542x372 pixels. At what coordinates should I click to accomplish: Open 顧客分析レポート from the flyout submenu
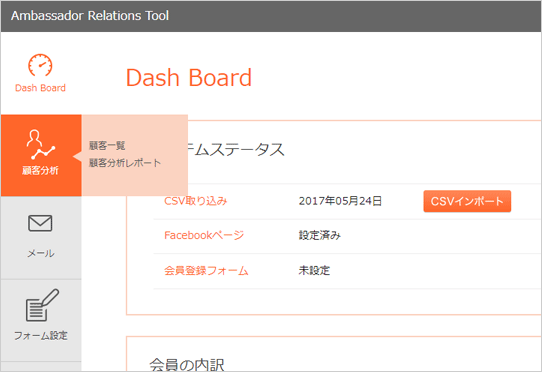point(125,163)
